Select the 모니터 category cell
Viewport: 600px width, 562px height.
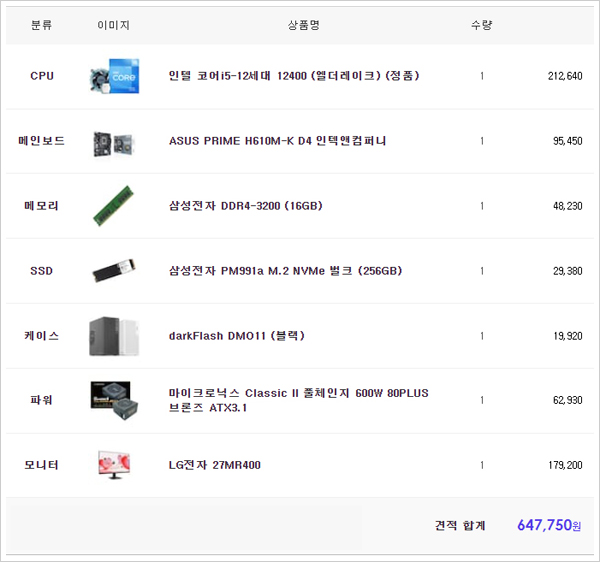coord(41,465)
